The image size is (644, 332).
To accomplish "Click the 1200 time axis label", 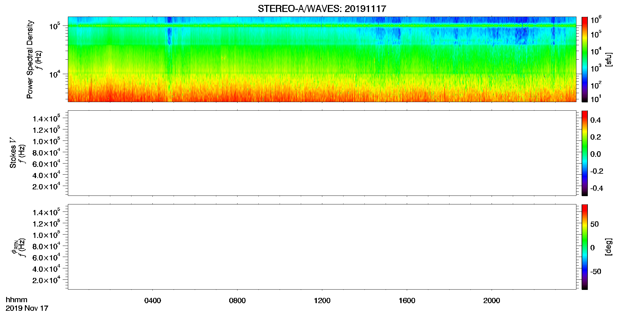I will pos(322,301).
